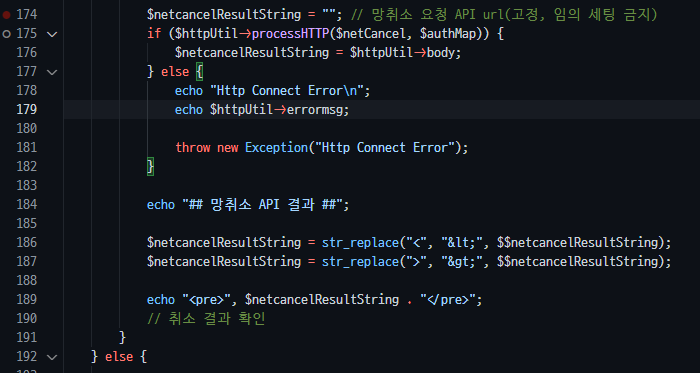Click the comment 취소 결과 확인
The image size is (700, 373).
[206, 319]
